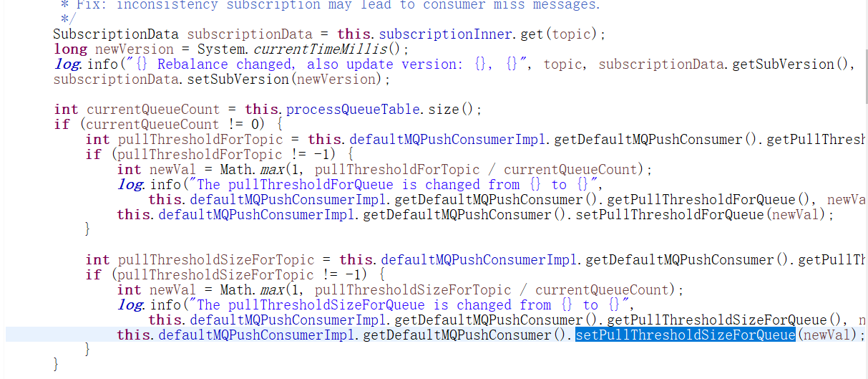
Task: Click the SubscriptionData type at declaration start
Action: [x=117, y=34]
